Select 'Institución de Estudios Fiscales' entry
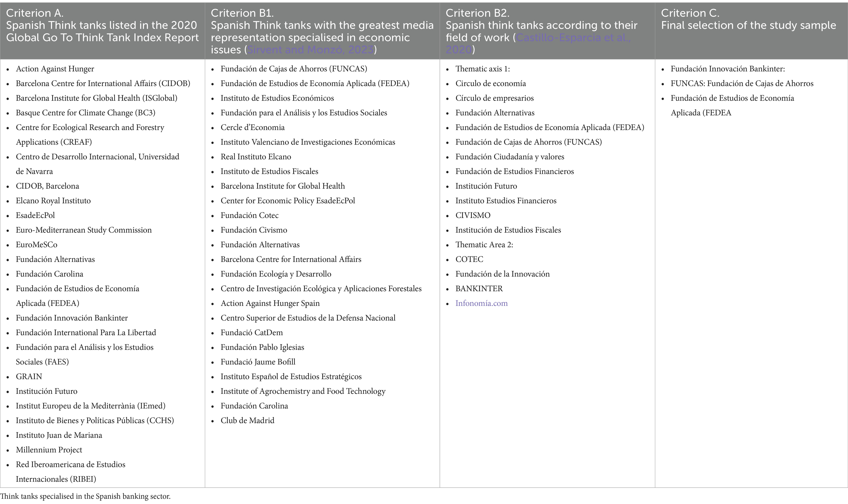Image resolution: width=848 pixels, height=504 pixels. (x=508, y=230)
